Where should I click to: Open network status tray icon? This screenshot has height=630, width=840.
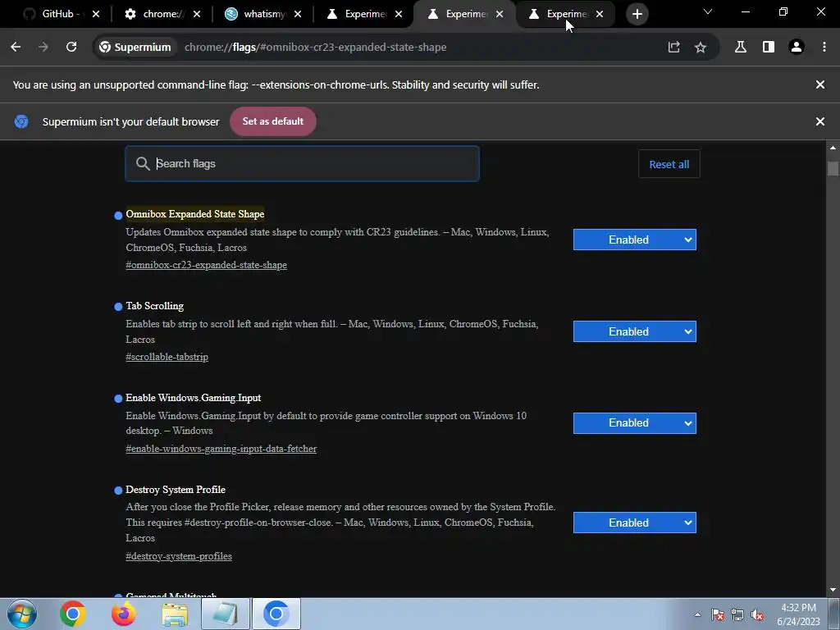tap(737, 614)
